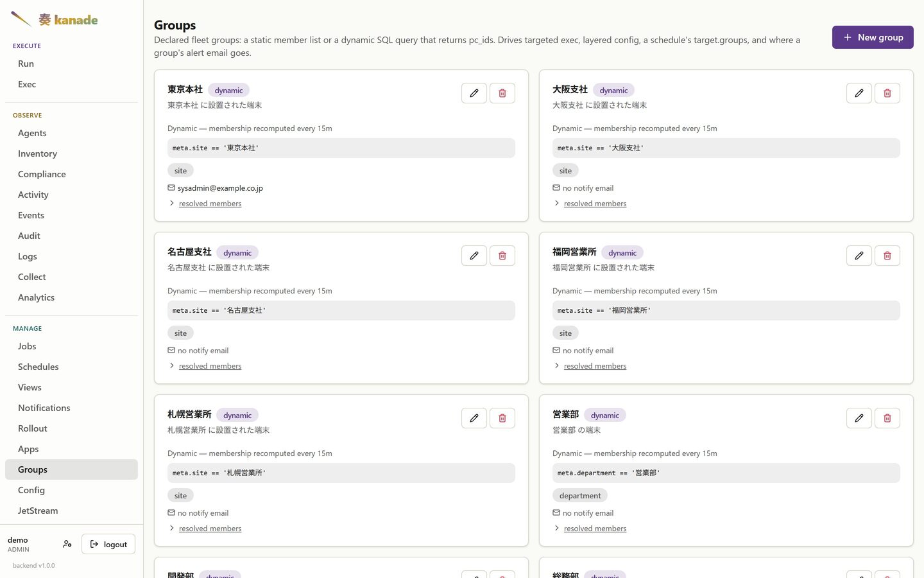Click the site tag in 札幌営業所 card
This screenshot has width=924, height=578.
(180, 496)
